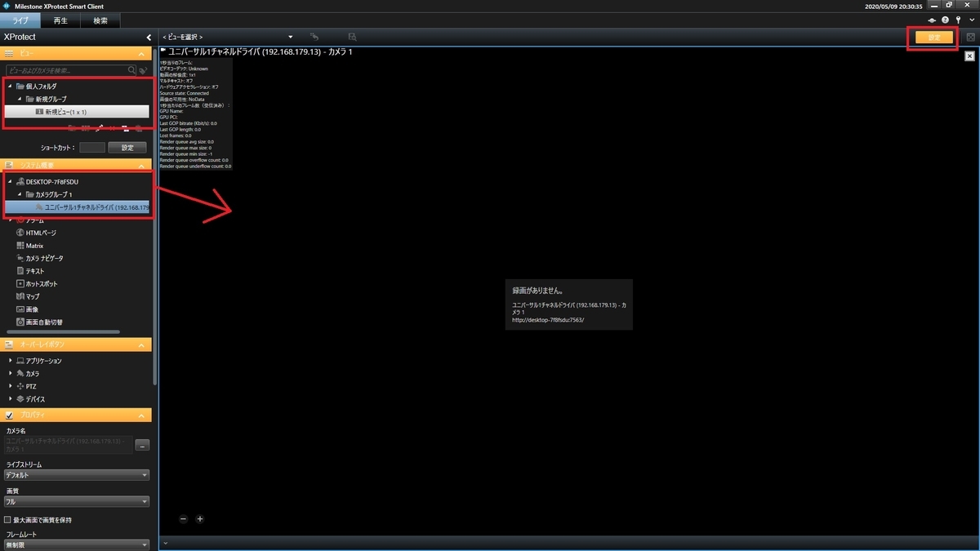The image size is (980, 551).
Task: Click the horizontal scrollbar in system overview
Action: (x=63, y=332)
